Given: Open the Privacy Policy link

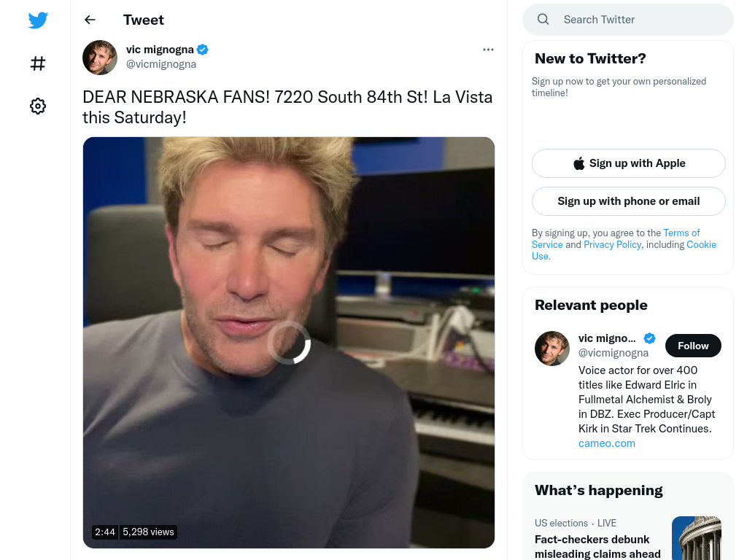Looking at the screenshot, I should coord(612,244).
